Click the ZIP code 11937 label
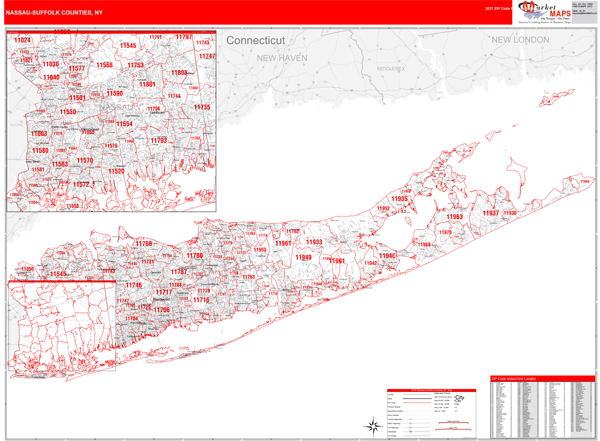The width and height of the screenshot is (600, 441). (491, 213)
